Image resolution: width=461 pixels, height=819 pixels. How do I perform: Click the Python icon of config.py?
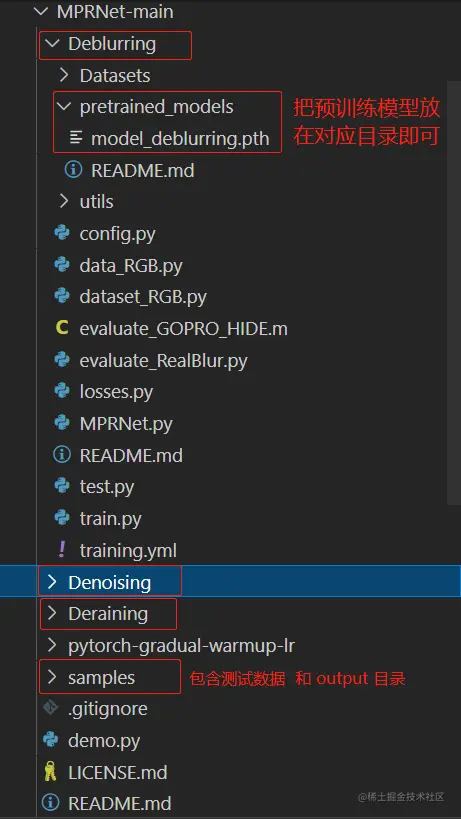pyautogui.click(x=62, y=233)
